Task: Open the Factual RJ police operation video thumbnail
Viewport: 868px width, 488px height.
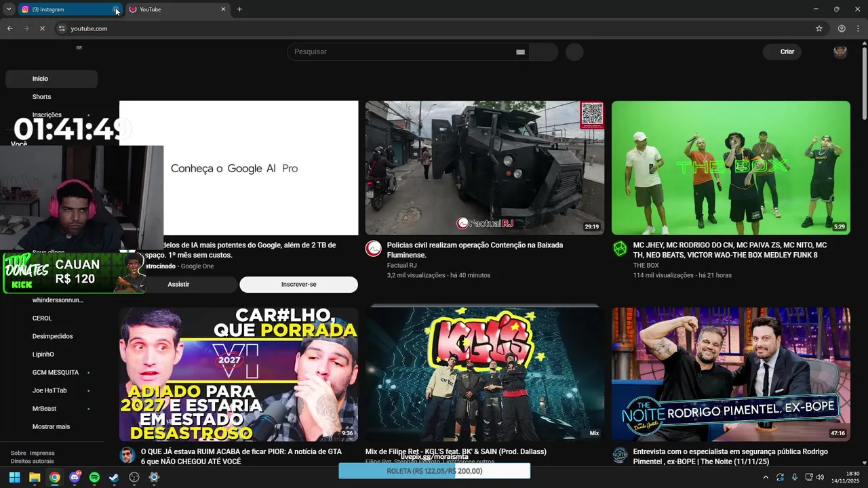Action: [x=484, y=168]
